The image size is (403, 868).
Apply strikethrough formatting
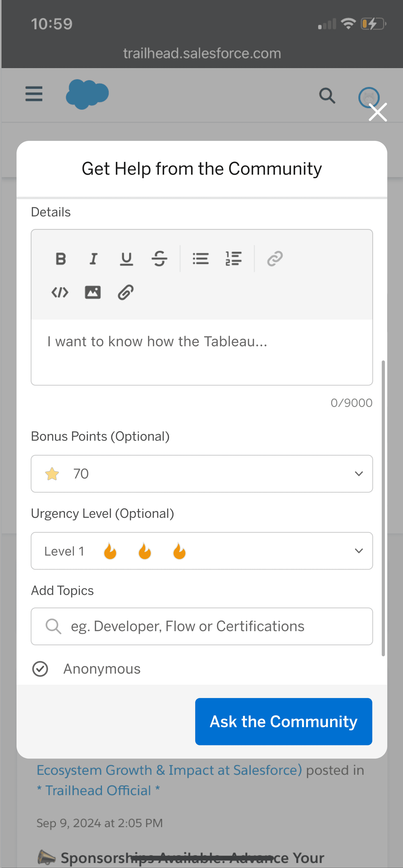coord(159,259)
